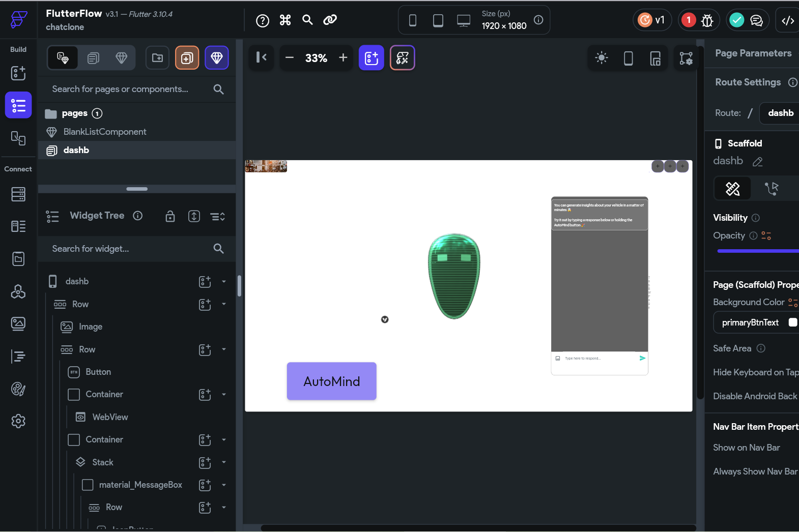Collapse the material_MessageBox node
Viewport: 799px width, 532px height.
tap(224, 485)
